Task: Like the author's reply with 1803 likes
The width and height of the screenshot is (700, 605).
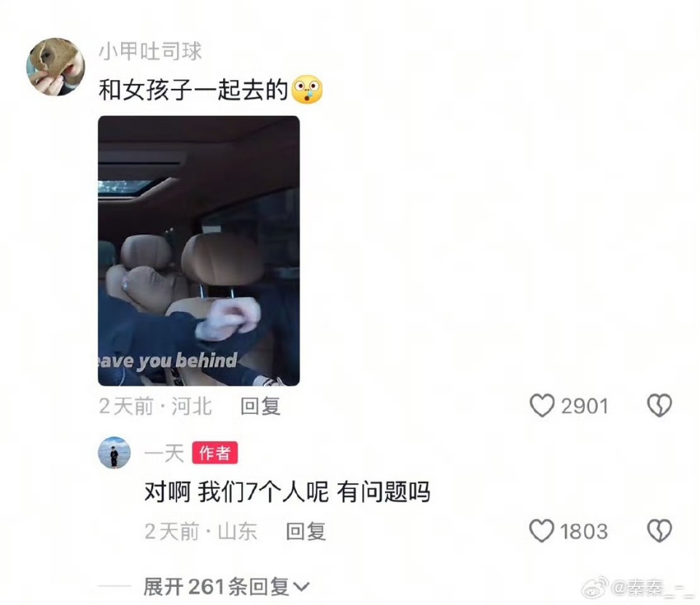Action: [542, 531]
